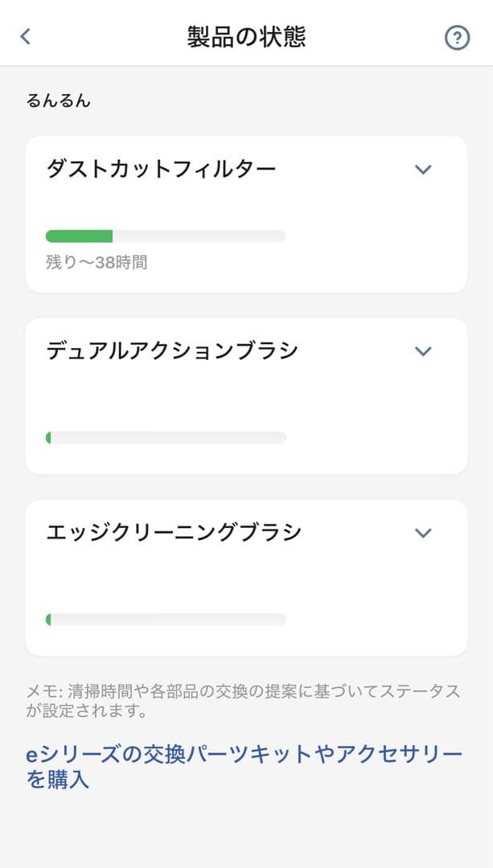Click を購入 at the link's end
This screenshot has width=493, height=868.
coord(58,780)
